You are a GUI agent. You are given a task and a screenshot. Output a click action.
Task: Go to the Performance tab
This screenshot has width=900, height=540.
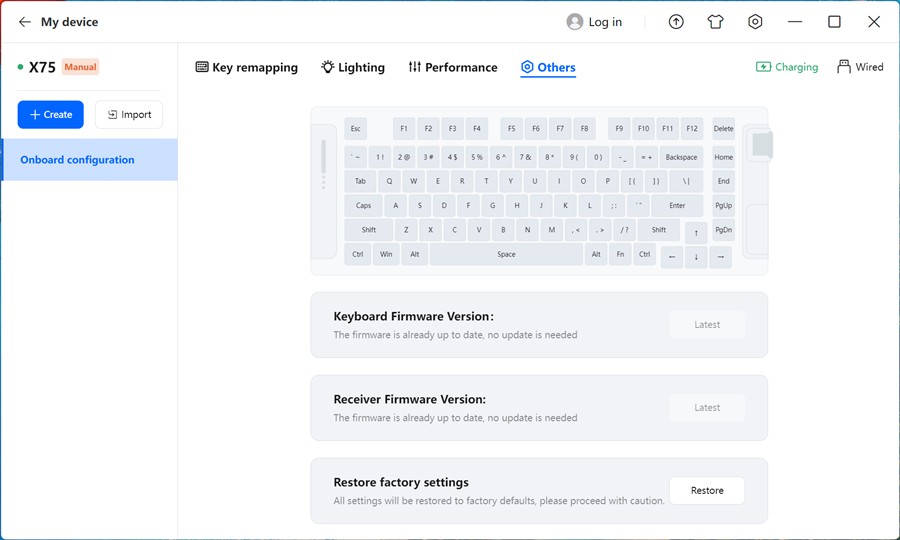tap(452, 67)
